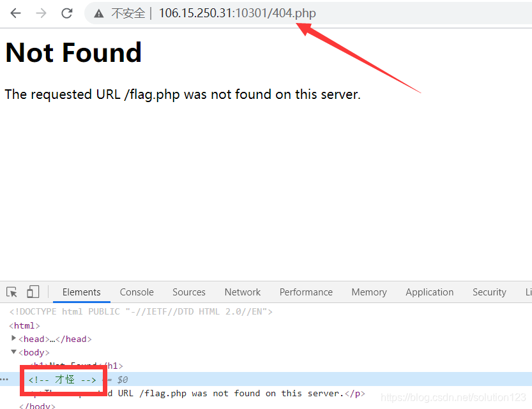Viewport: 532px width, 409px height.
Task: Switch to the Elements tab
Action: [82, 292]
